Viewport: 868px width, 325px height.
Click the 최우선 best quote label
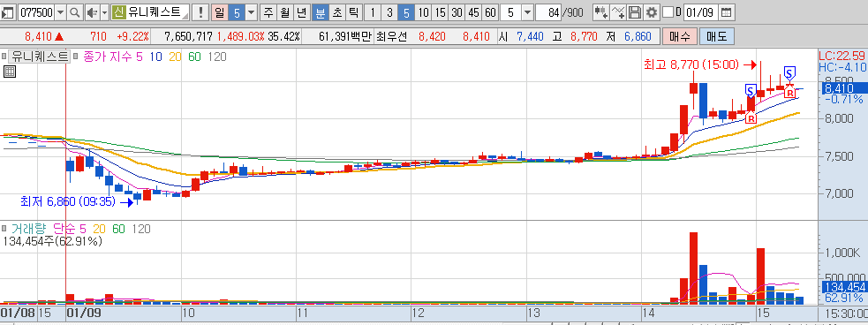[392, 37]
